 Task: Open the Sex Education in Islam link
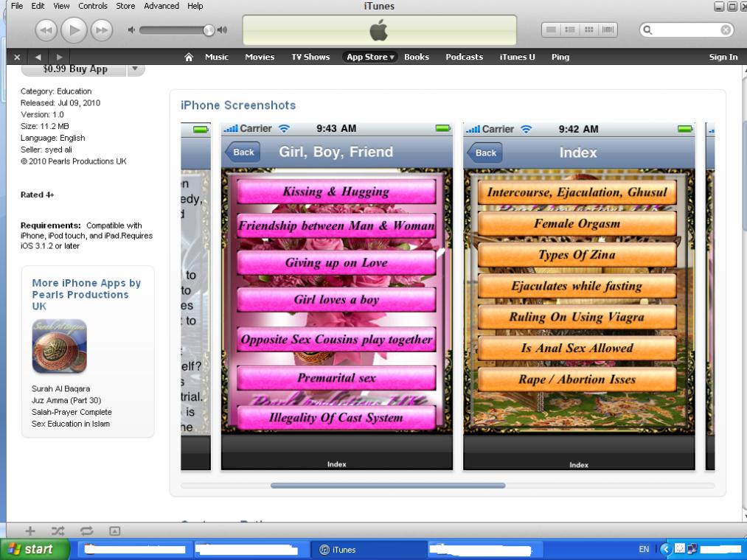71,424
